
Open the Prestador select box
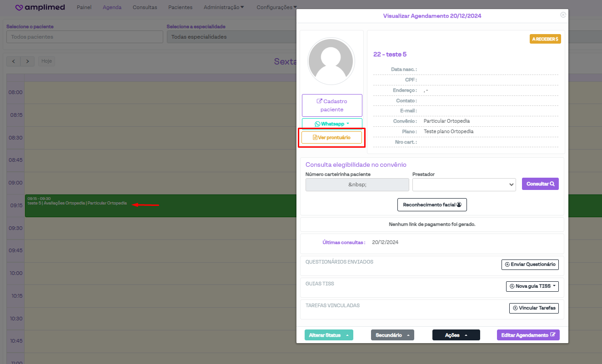464,184
